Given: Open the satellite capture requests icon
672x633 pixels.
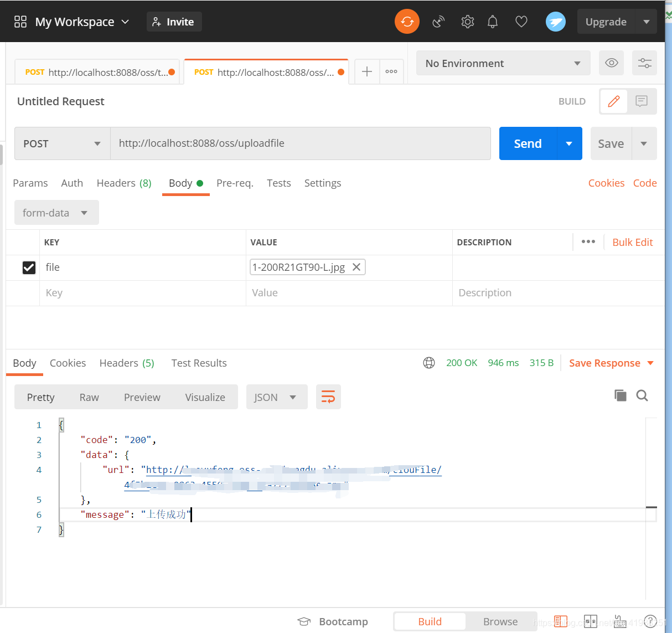Looking at the screenshot, I should [438, 22].
